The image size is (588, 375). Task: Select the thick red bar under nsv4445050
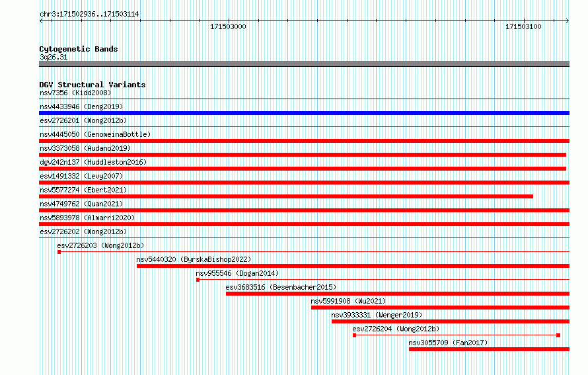point(304,141)
